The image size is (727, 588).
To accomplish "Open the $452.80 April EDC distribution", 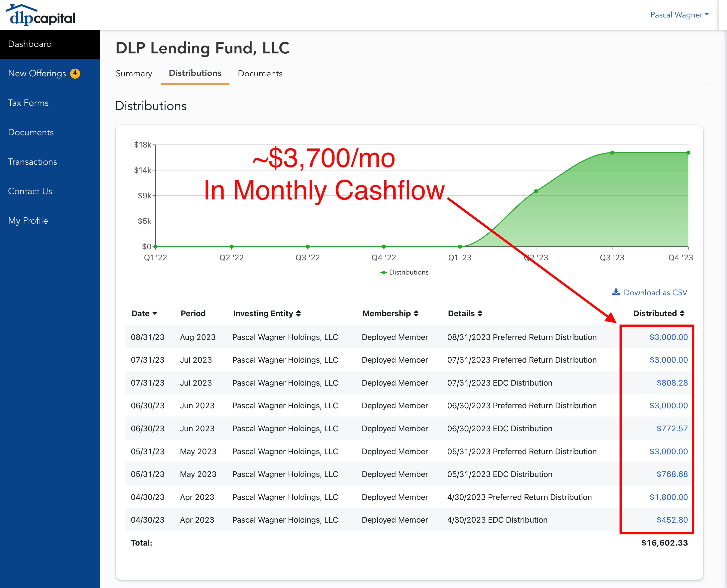I will click(x=672, y=520).
